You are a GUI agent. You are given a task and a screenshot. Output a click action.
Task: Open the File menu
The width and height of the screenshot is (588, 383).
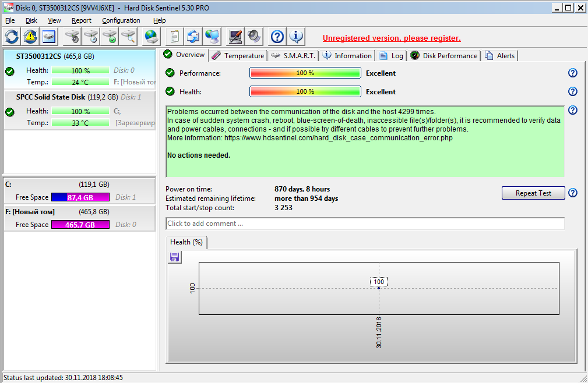(x=10, y=20)
